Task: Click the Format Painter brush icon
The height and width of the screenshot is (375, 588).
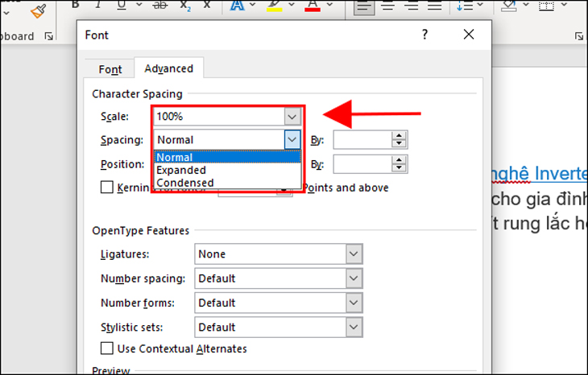Action: click(39, 11)
